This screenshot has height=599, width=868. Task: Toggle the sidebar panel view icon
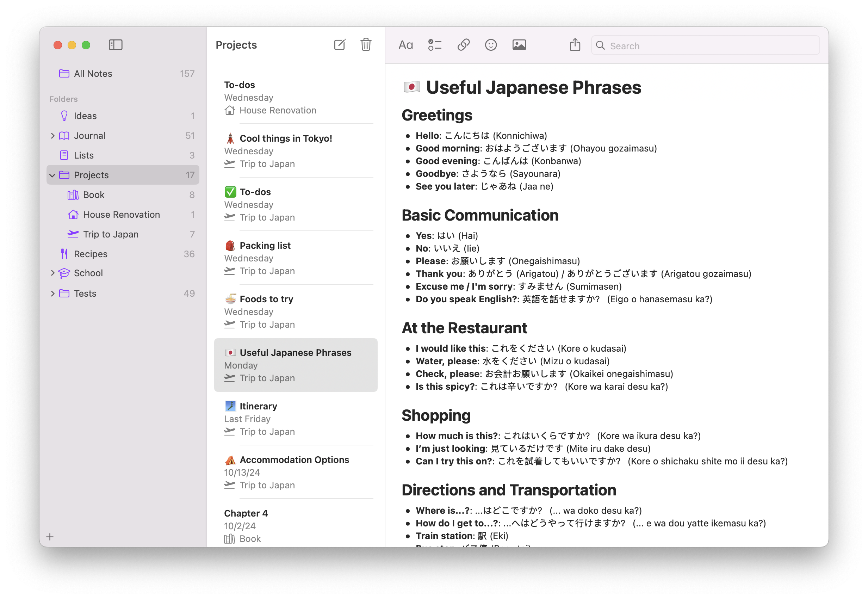[x=116, y=45]
